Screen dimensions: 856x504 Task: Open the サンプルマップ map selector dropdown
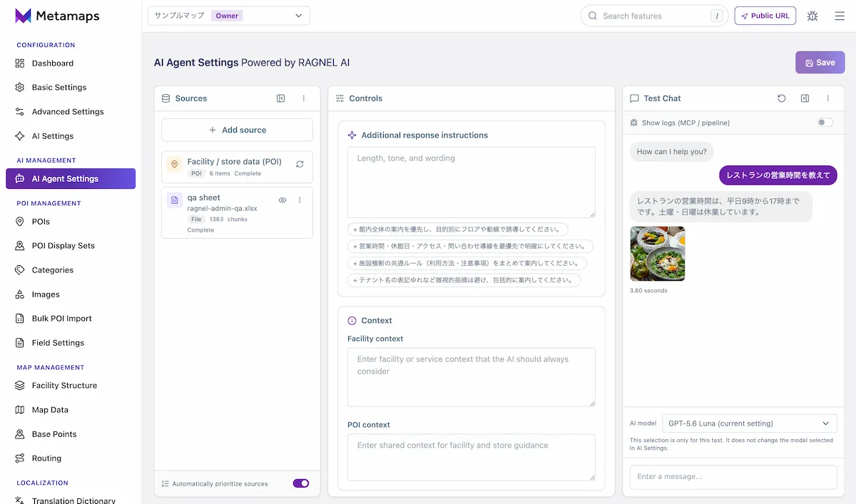229,16
